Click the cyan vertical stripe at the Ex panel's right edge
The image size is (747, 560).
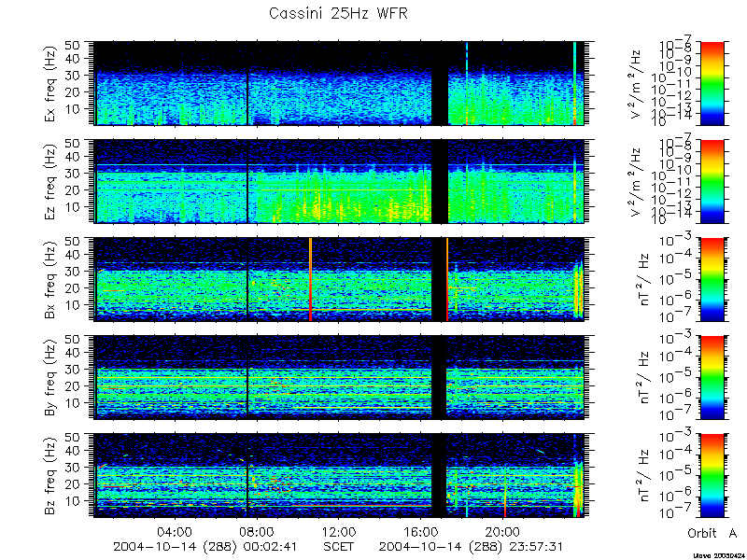click(x=575, y=83)
